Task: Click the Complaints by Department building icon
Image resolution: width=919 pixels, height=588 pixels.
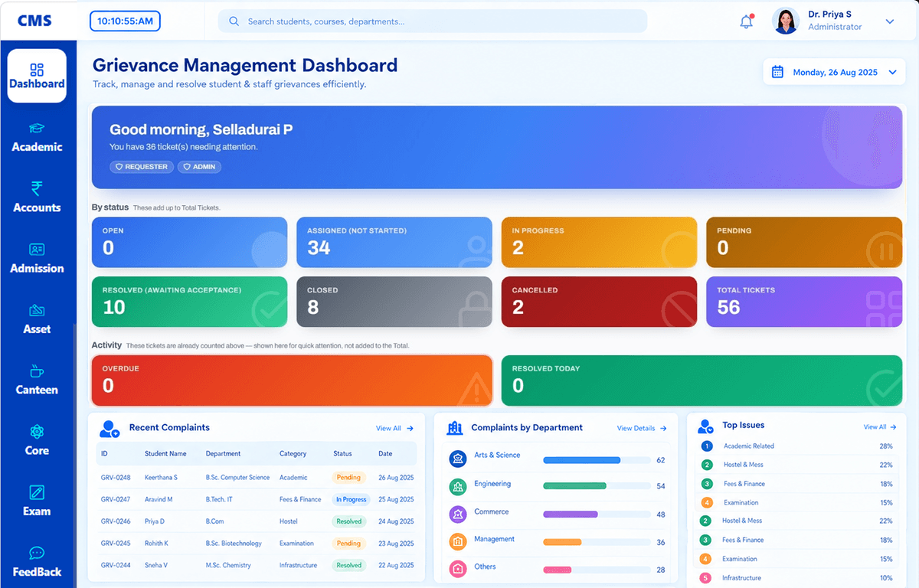Action: 455,428
